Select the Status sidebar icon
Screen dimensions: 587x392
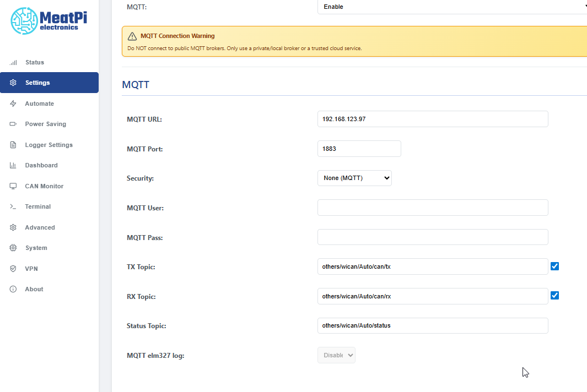click(x=13, y=62)
